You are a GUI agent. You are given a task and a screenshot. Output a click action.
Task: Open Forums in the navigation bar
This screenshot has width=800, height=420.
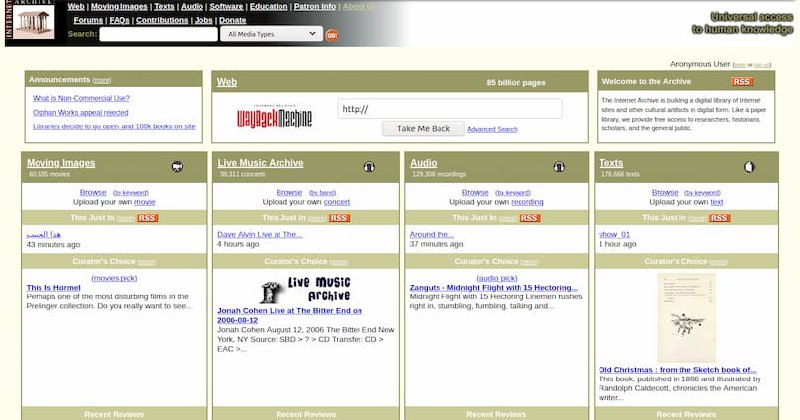(x=88, y=20)
